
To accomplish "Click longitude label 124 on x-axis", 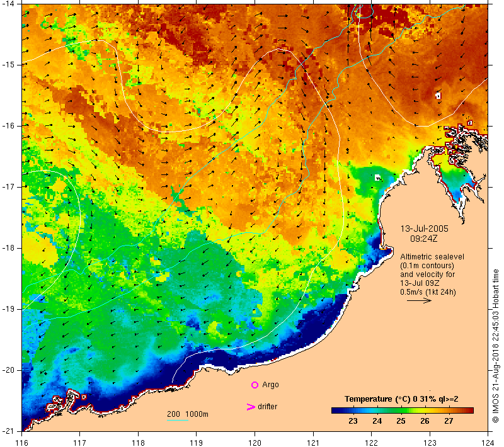I will pyautogui.click(x=488, y=443).
